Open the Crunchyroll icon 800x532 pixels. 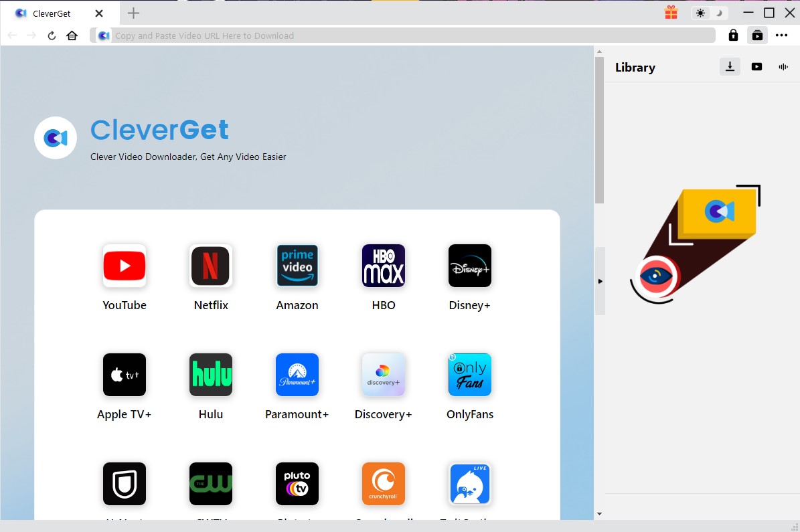(383, 484)
